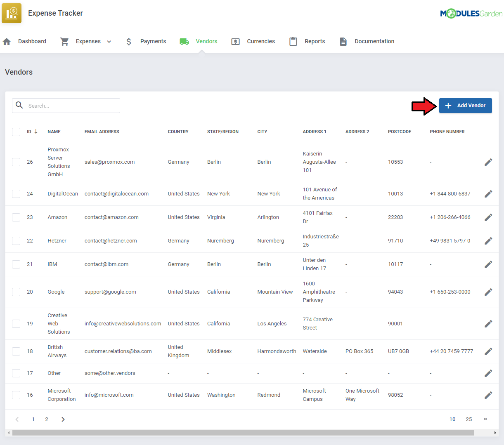Go to next page arrow
The width and height of the screenshot is (504, 445).
[63, 419]
